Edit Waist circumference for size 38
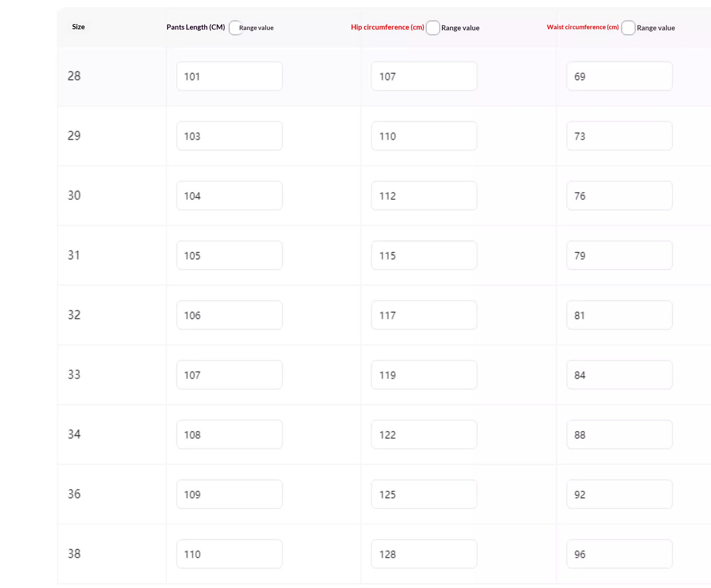 click(x=619, y=554)
